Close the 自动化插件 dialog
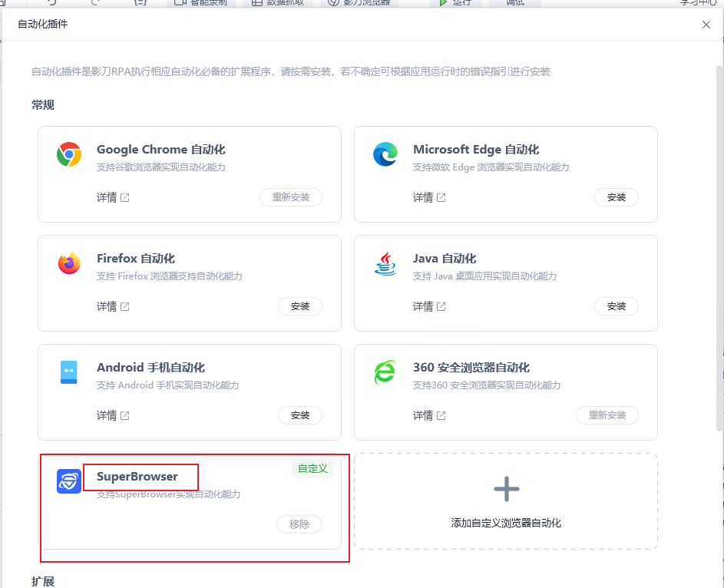The image size is (724, 588). point(706,25)
